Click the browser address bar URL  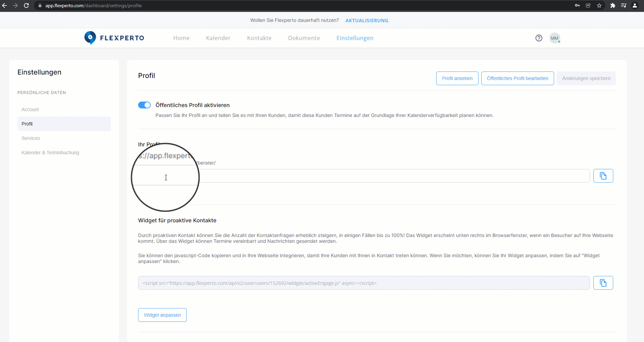pyautogui.click(x=93, y=5)
